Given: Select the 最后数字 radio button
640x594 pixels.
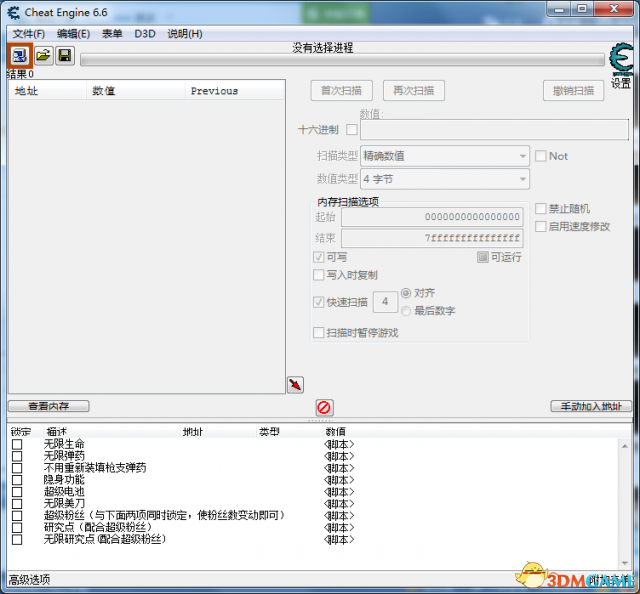Looking at the screenshot, I should (x=406, y=311).
